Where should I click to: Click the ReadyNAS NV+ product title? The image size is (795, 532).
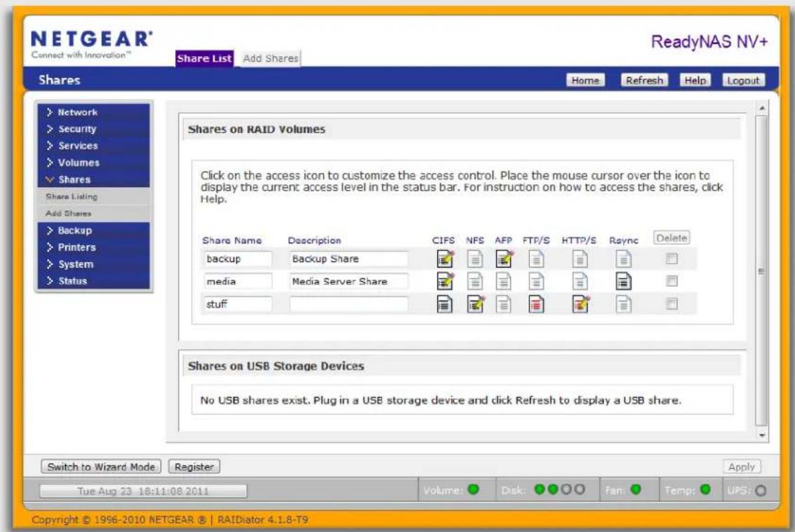click(x=709, y=41)
